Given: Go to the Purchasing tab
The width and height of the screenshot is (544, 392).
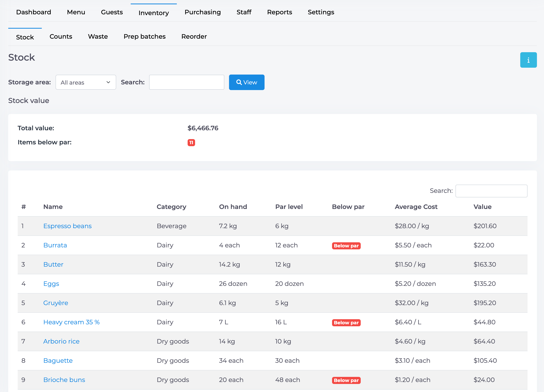Looking at the screenshot, I should tap(203, 12).
